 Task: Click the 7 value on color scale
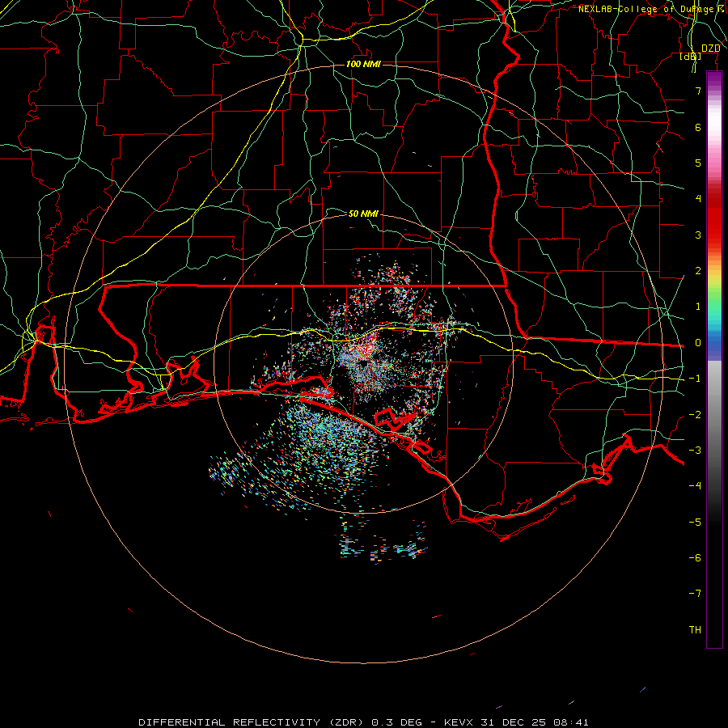698,91
